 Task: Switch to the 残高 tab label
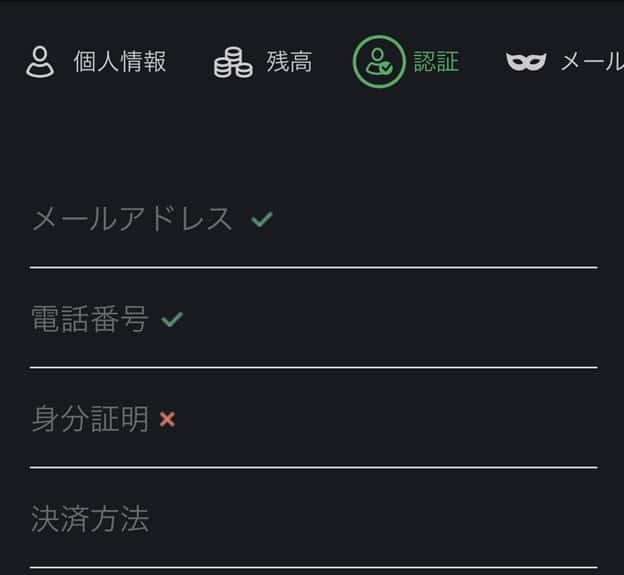[289, 62]
